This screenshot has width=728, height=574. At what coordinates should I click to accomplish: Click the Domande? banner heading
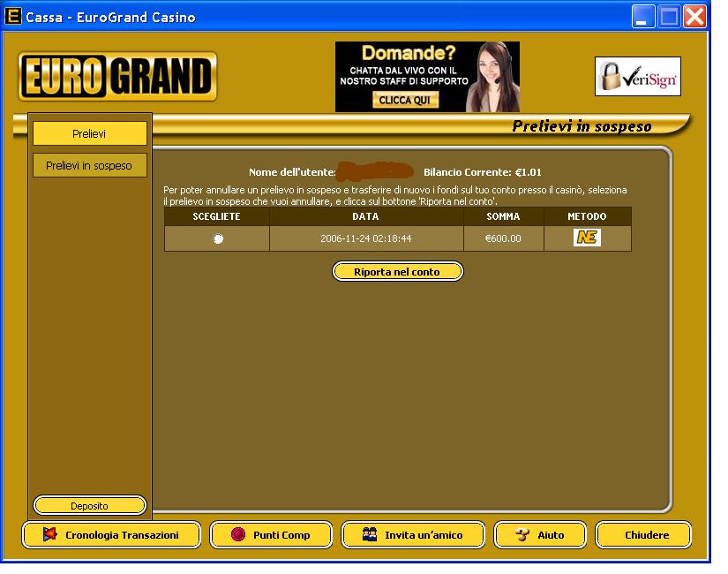pyautogui.click(x=409, y=53)
